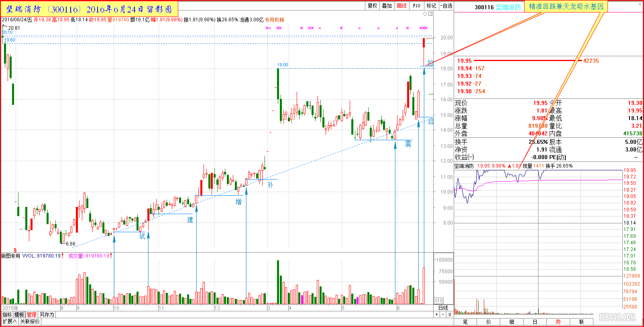Click the 19.94 bid row
Viewport: 644px width, 327px height.
471,68
